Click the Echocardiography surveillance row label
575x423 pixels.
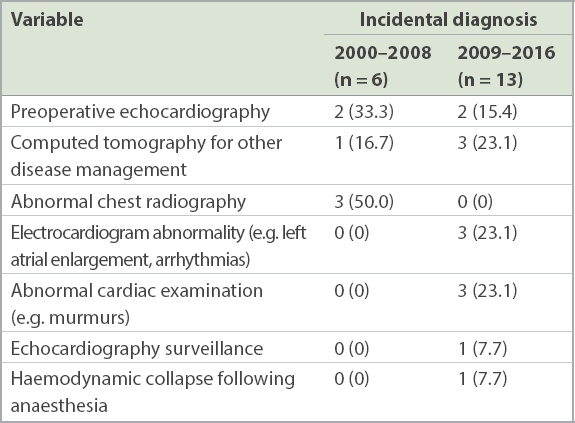pyautogui.click(x=137, y=349)
